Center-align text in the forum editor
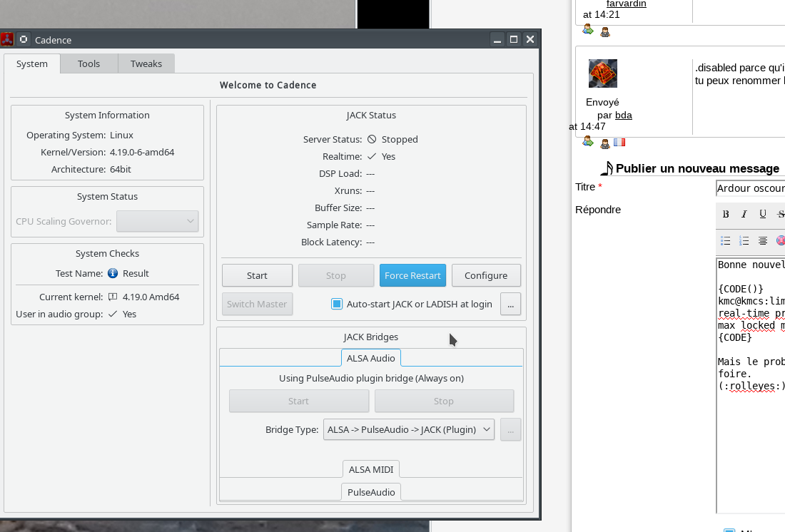The image size is (785, 532). point(762,241)
